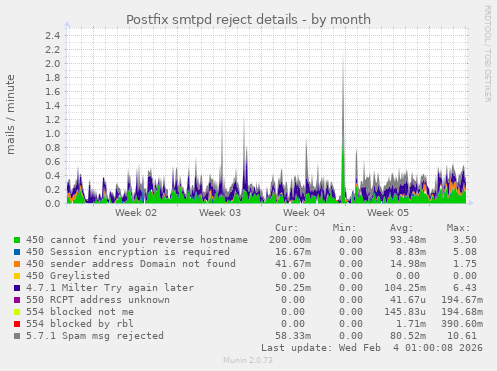Click the Week 02 axis label
This screenshot has height=371, width=497.
pos(136,213)
